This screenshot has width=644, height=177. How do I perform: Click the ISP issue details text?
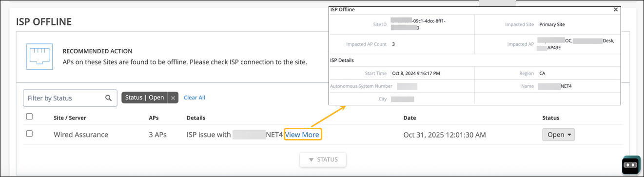pos(234,135)
